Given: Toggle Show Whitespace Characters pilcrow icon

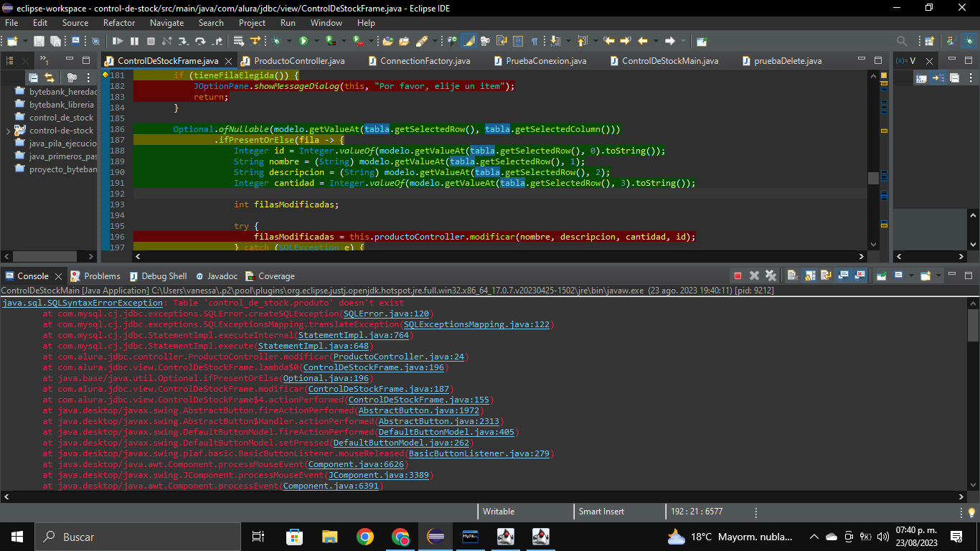Looking at the screenshot, I should [x=534, y=41].
